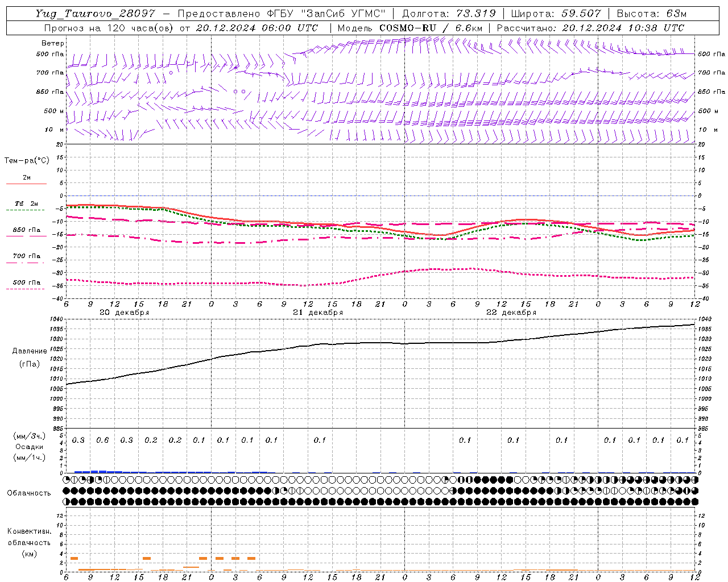Viewport: 728px width, 582px height.
Task: Click 1035 on the right pressure axis
Action: (x=705, y=329)
